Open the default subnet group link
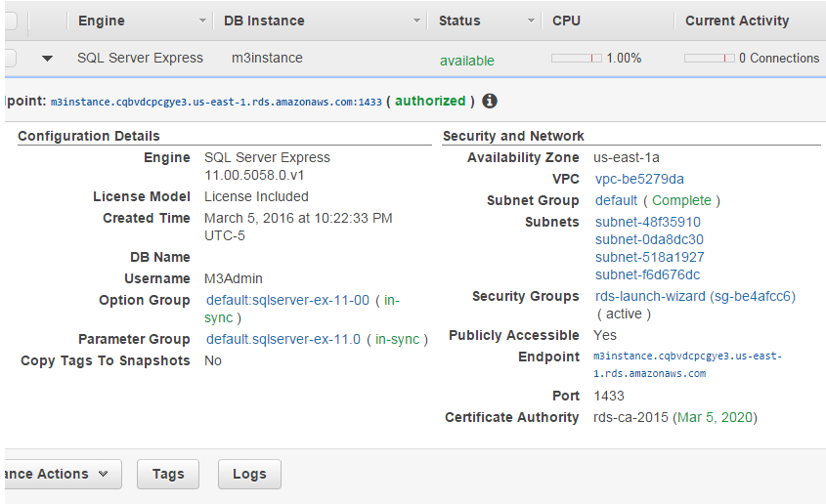 [x=616, y=200]
